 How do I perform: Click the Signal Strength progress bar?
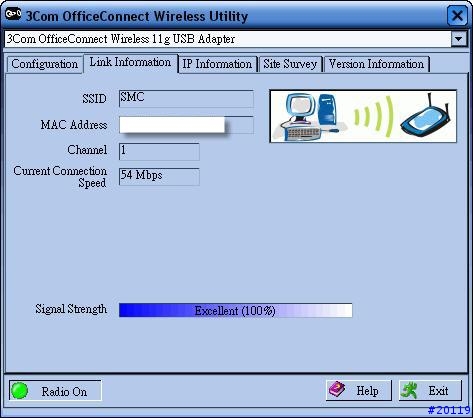(236, 310)
